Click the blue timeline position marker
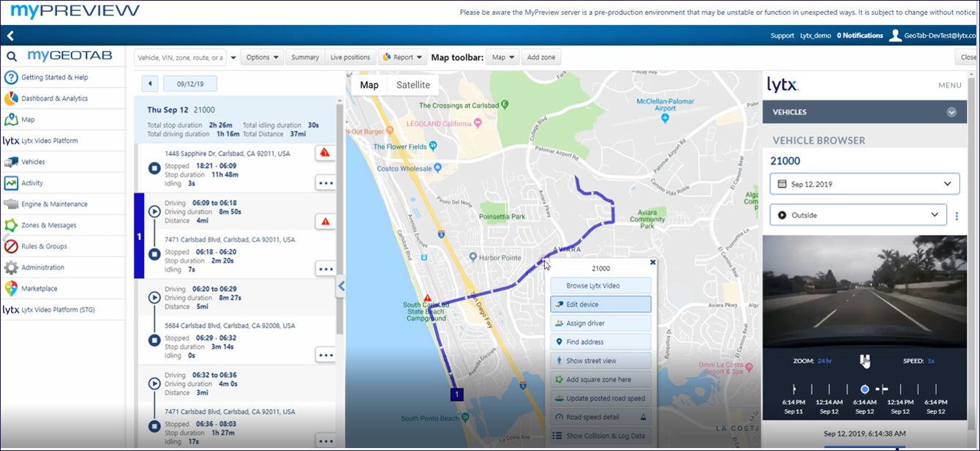 click(864, 389)
